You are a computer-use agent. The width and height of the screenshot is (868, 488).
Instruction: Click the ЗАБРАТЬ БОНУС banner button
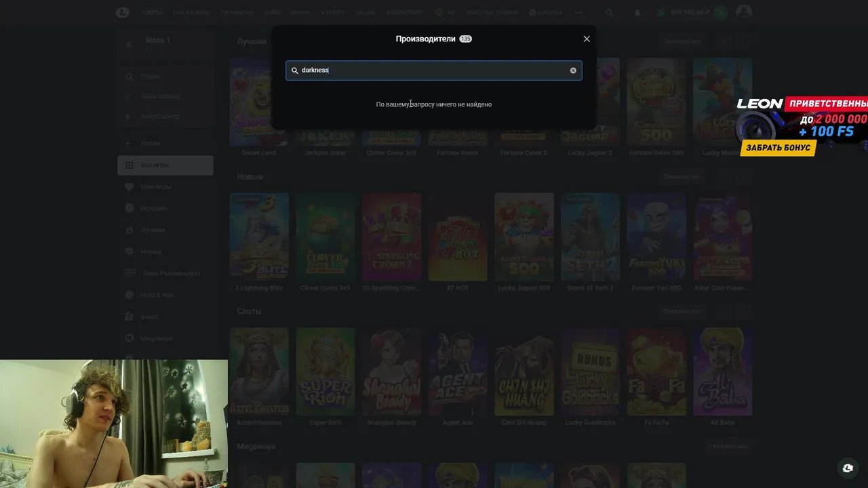pyautogui.click(x=778, y=148)
